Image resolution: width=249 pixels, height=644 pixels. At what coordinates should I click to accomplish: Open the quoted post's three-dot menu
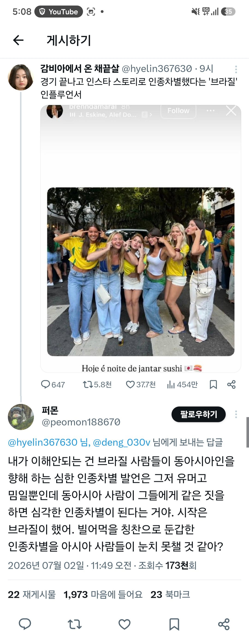(236, 69)
